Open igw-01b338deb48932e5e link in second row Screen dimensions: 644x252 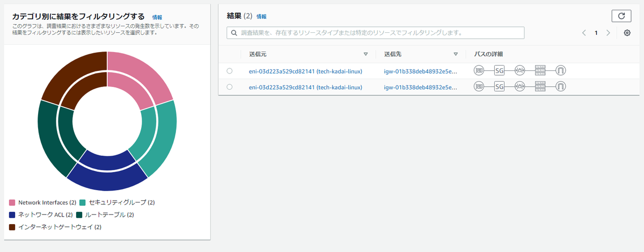coord(420,87)
